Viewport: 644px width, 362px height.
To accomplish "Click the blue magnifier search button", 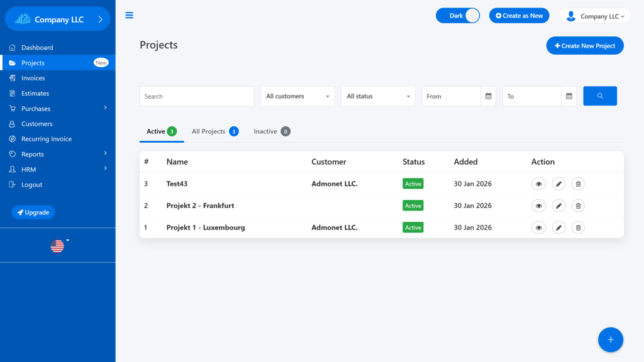I will (599, 96).
